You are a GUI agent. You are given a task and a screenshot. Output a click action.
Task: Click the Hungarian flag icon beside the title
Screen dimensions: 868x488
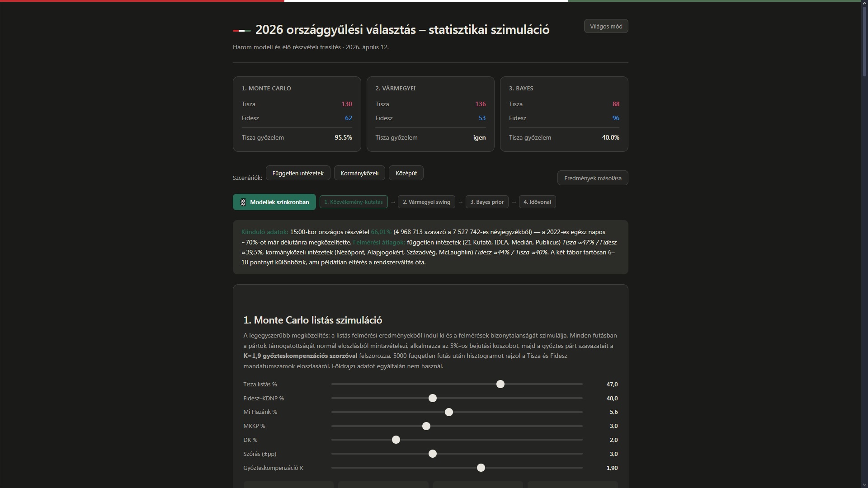pos(241,30)
